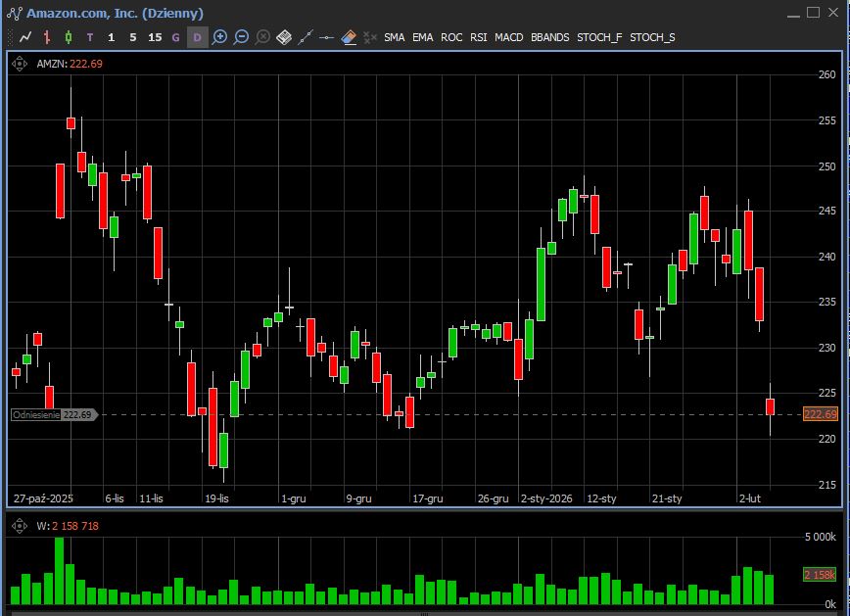Switch to line chart type
Screen dimensions: 850x616
click(25, 37)
